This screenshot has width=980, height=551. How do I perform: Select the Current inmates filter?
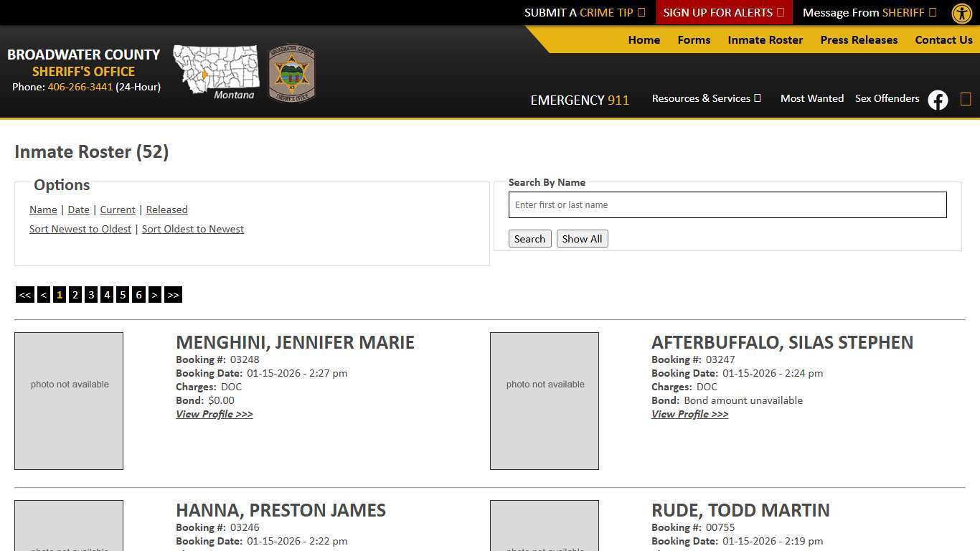coord(117,209)
